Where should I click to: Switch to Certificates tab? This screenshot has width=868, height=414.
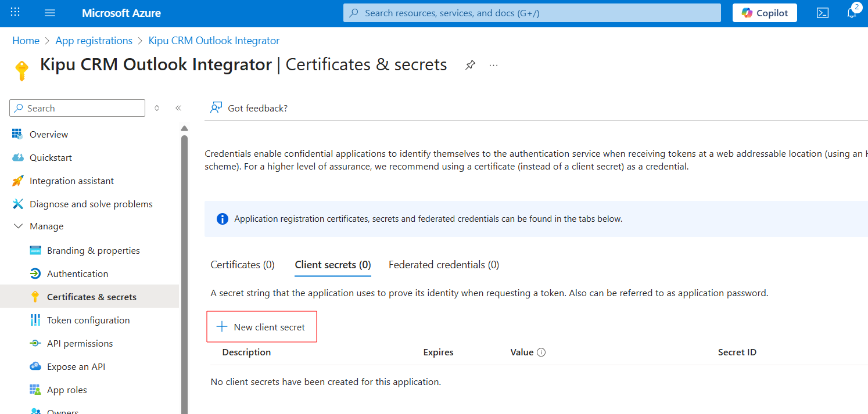242,265
